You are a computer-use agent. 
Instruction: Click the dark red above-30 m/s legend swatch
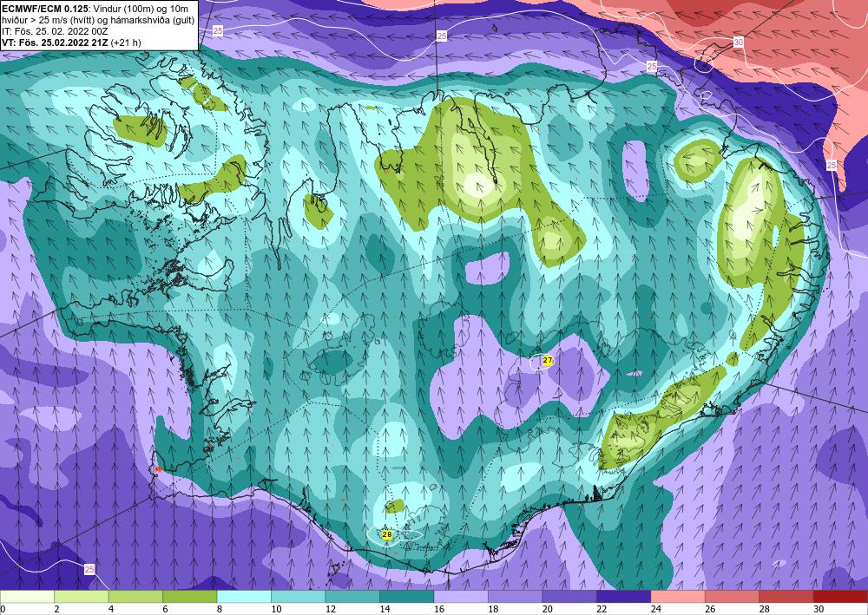(841, 597)
